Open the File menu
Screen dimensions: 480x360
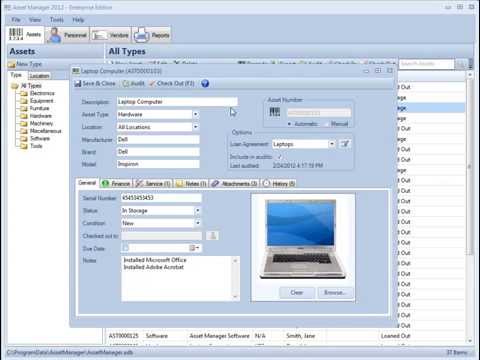pyautogui.click(x=16, y=20)
